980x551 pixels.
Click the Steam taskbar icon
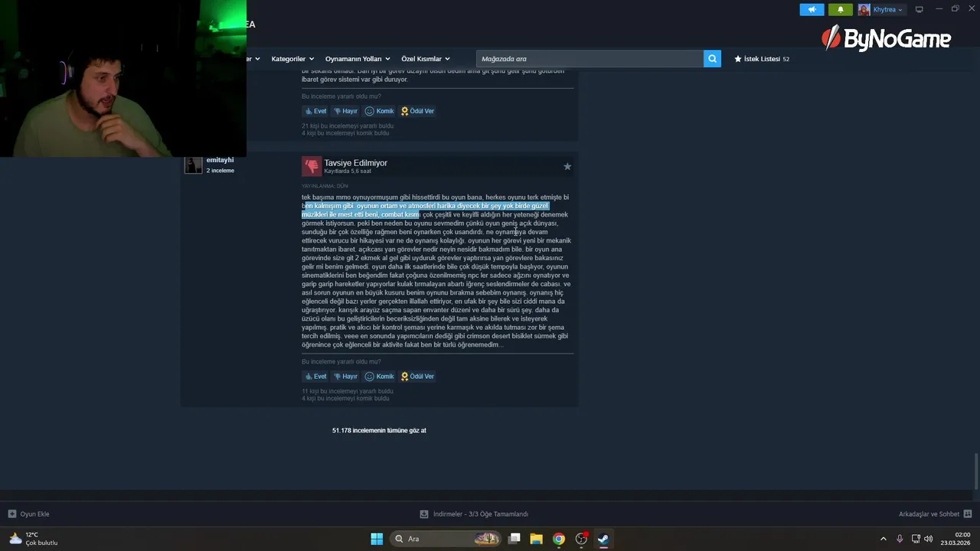click(x=603, y=539)
